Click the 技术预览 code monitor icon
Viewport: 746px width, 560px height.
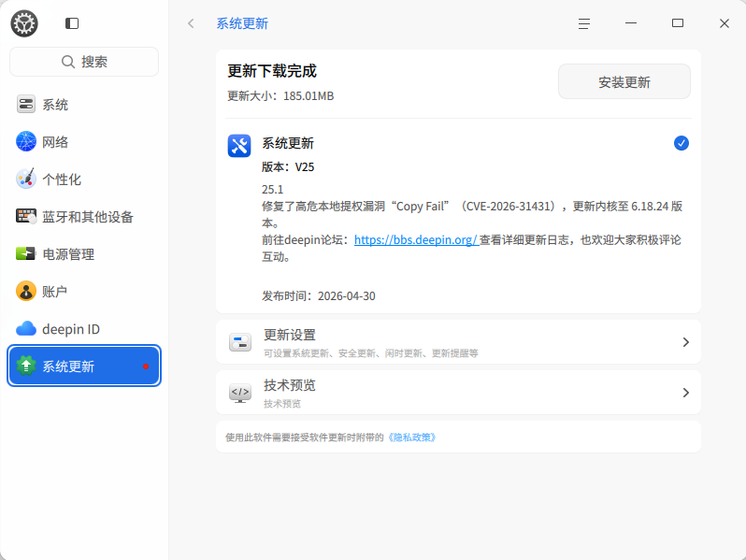point(239,393)
